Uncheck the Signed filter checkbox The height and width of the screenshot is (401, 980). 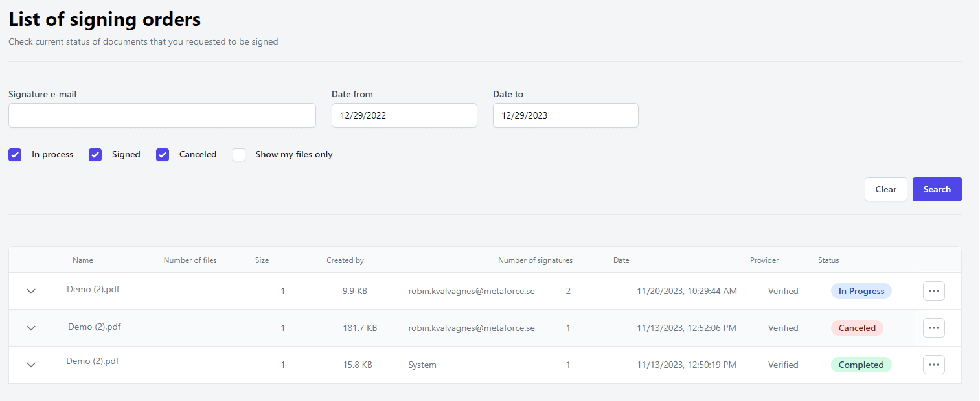pyautogui.click(x=95, y=155)
